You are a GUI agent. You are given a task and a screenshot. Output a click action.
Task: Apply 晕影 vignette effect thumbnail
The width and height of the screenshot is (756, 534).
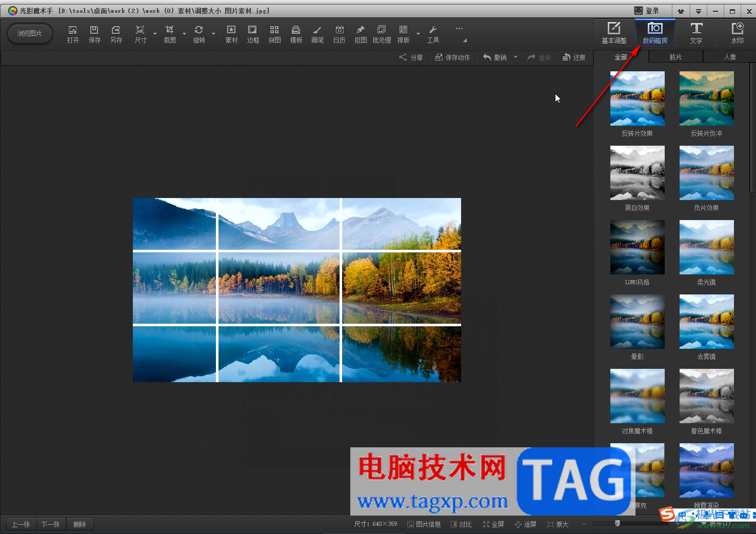637,322
